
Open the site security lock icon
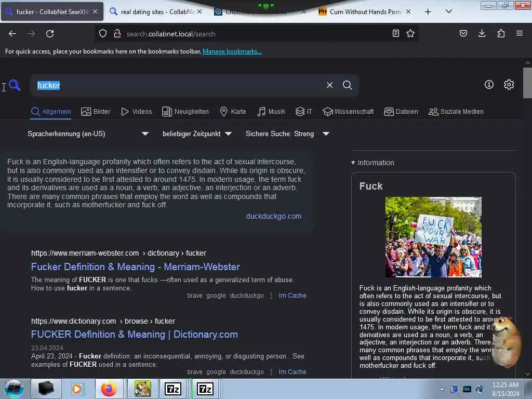117,34
